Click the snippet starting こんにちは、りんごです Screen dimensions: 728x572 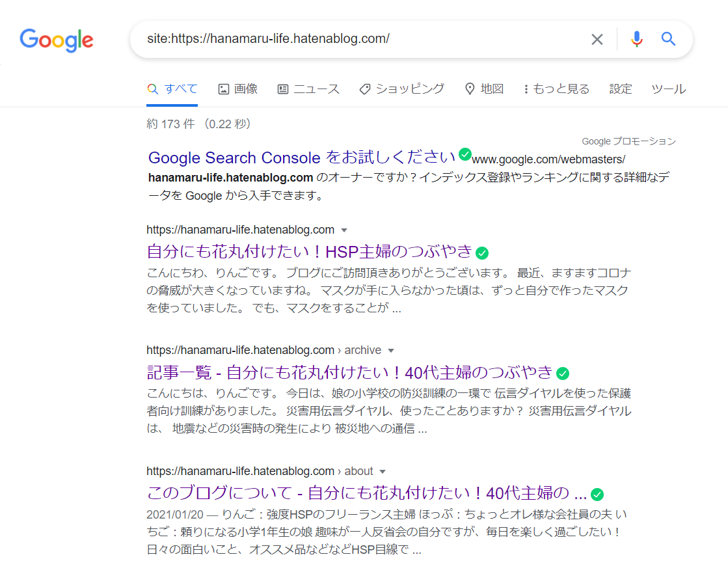point(389,411)
